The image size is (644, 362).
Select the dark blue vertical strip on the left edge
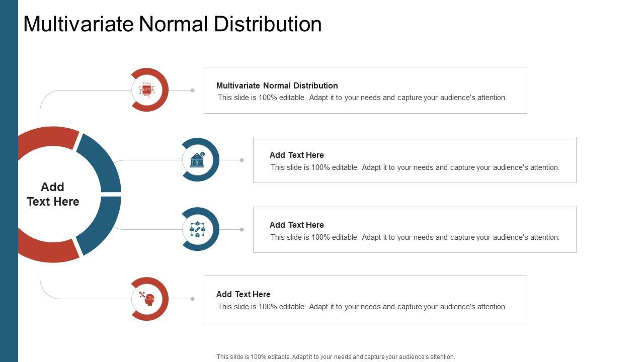(x=9, y=181)
